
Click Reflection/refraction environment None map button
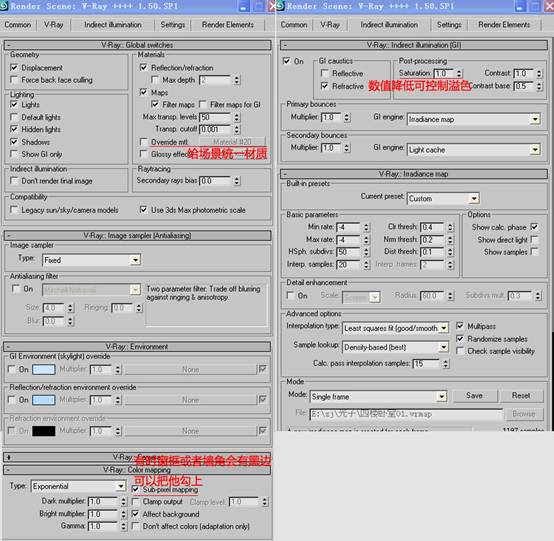(190, 400)
